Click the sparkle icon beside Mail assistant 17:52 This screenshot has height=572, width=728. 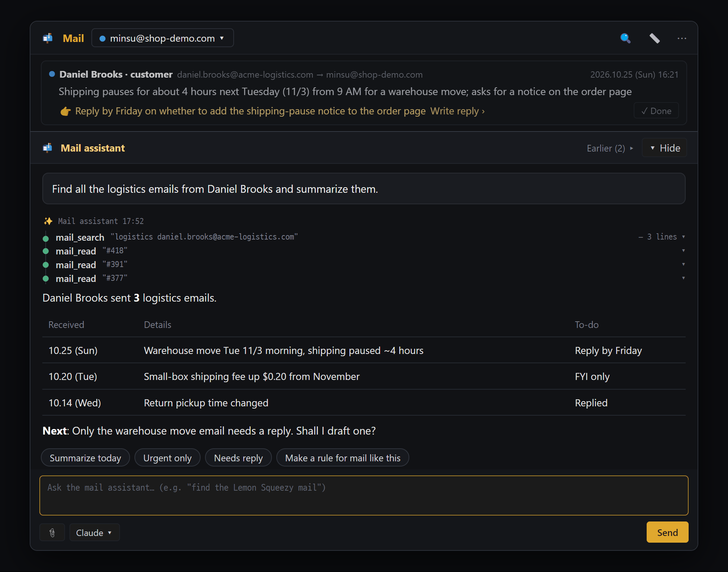point(48,221)
